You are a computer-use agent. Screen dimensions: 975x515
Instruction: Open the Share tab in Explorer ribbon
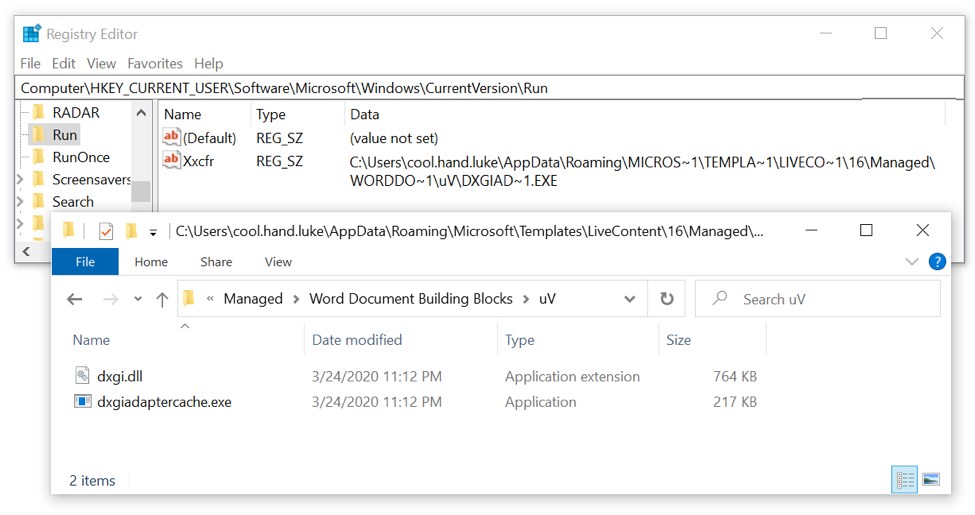click(x=215, y=262)
